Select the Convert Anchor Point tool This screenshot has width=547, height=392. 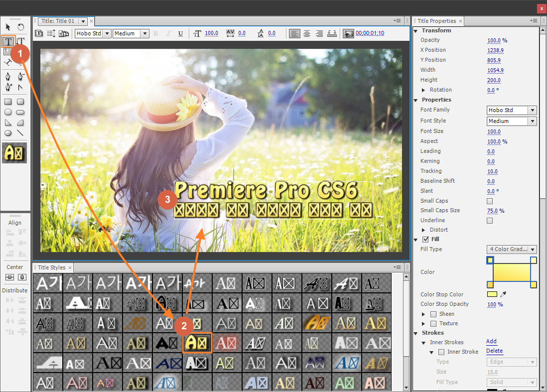pos(20,87)
